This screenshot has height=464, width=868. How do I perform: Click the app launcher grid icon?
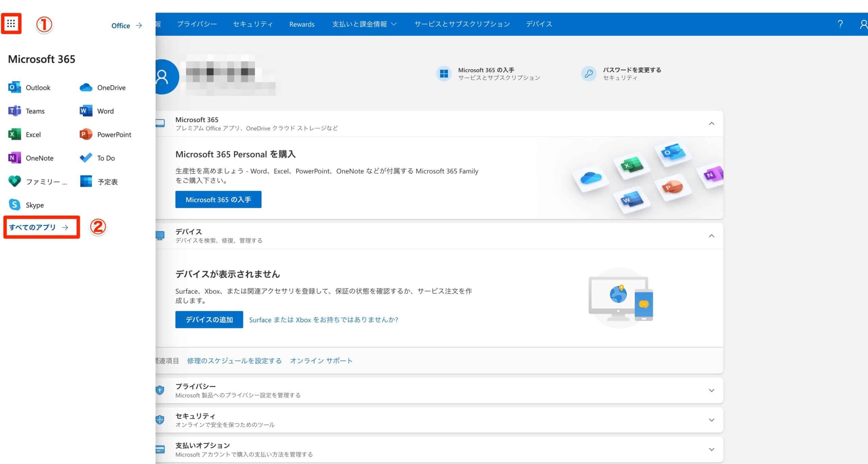pos(11,23)
